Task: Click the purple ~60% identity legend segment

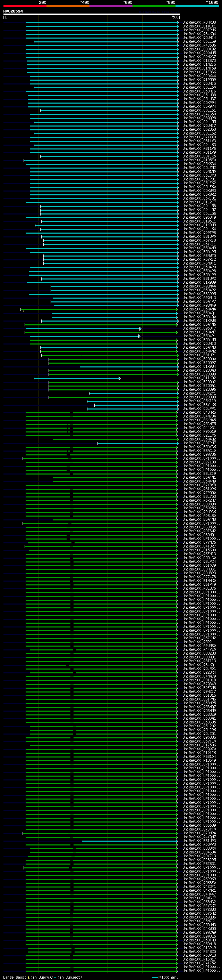Action: point(111,6)
